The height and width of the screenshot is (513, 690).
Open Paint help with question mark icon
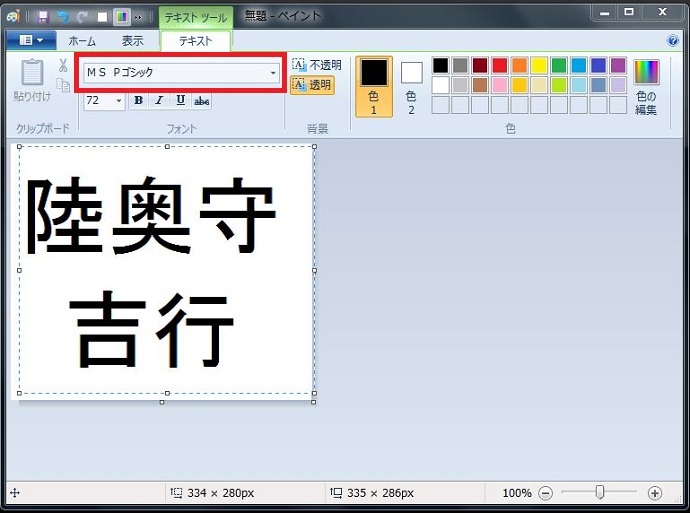pos(672,41)
